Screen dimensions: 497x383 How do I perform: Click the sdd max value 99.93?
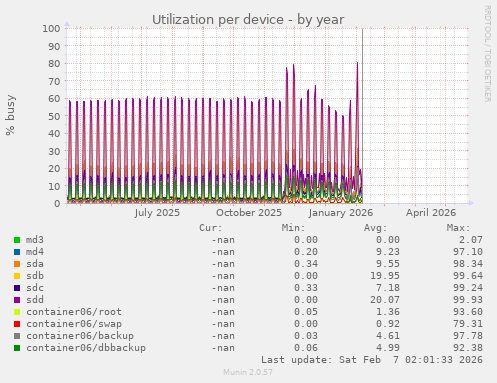point(468,300)
